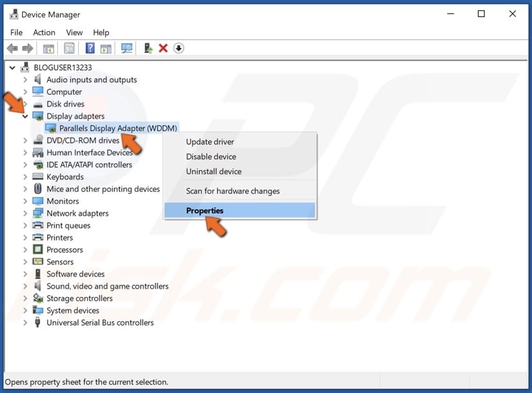Screen dimensions: 532x393
Task: Expand the Software devices node
Action: pos(25,274)
